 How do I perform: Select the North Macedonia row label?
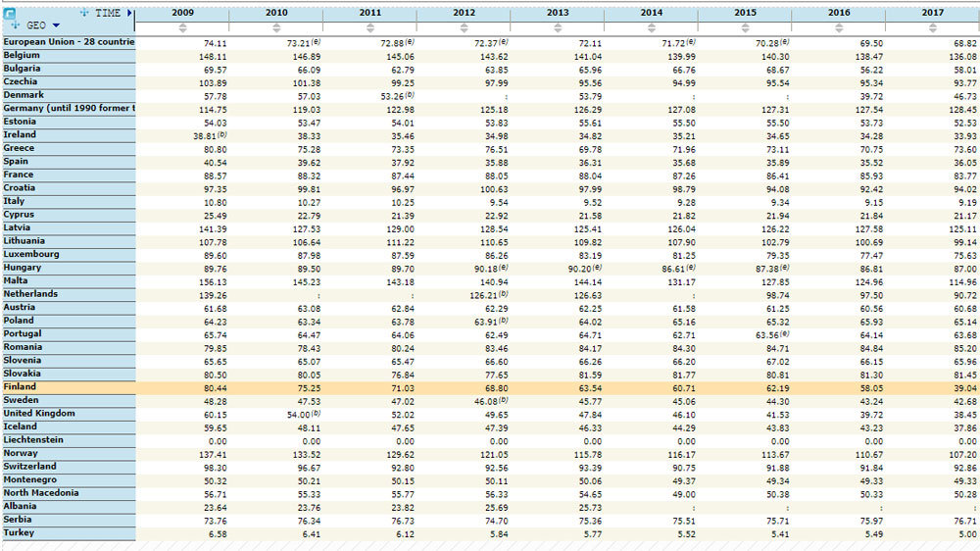[40, 493]
